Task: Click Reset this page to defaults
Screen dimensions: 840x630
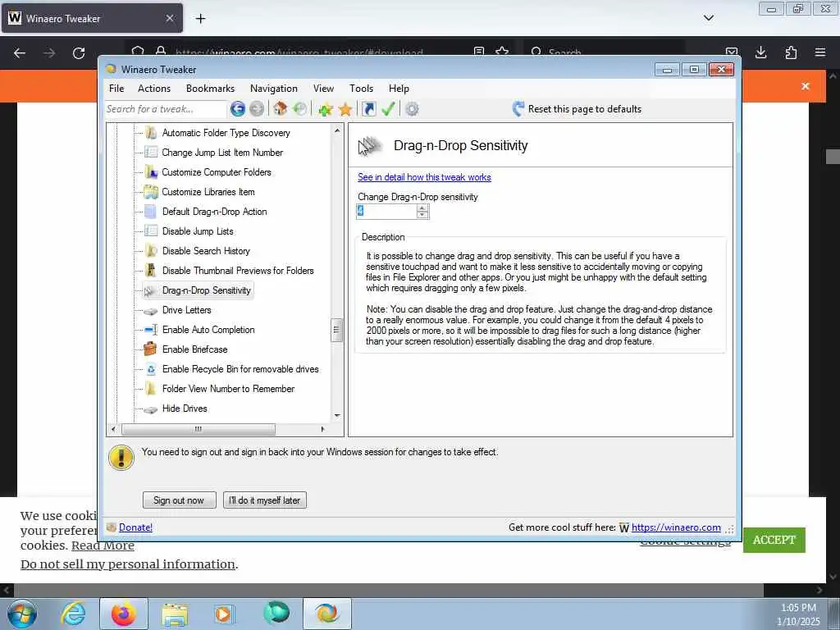Action: click(577, 109)
